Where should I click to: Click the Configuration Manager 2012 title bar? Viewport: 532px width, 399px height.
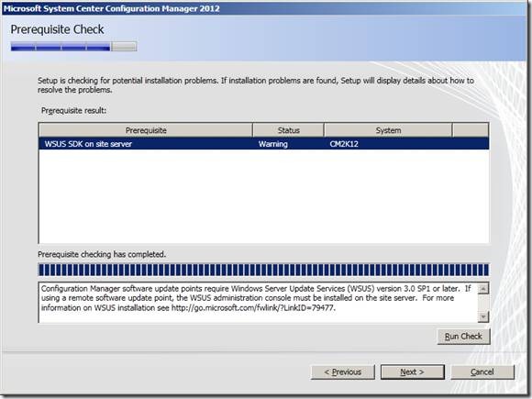(264, 8)
